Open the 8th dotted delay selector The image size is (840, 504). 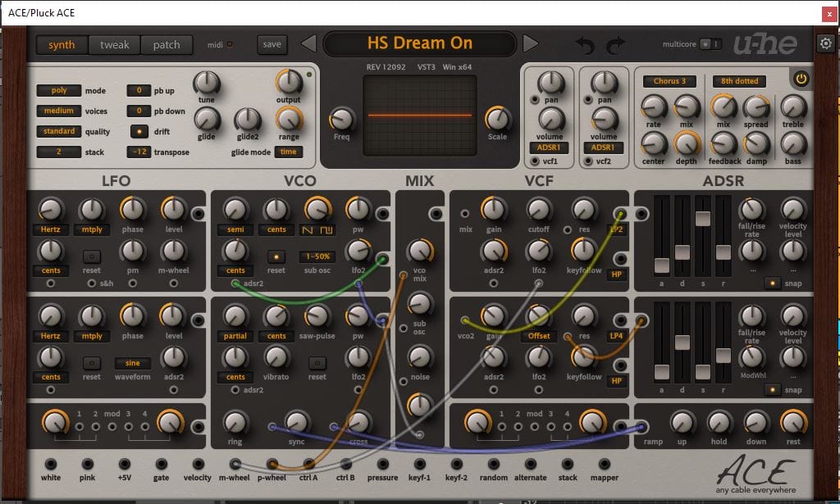point(739,81)
